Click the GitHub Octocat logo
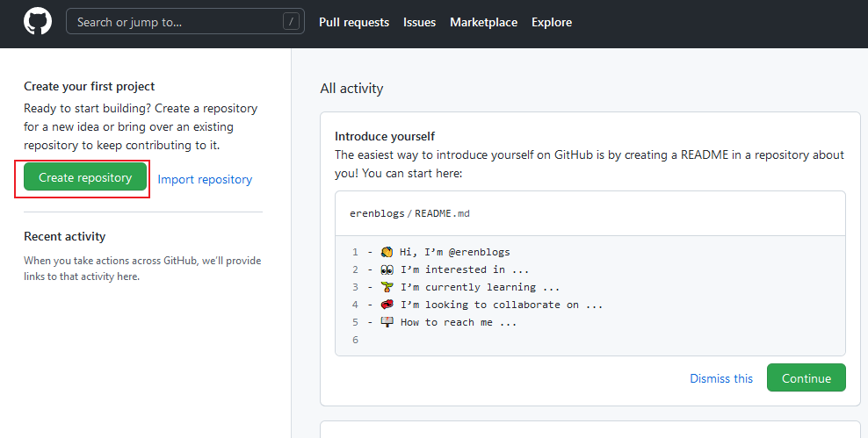This screenshot has height=438, width=868. click(x=38, y=22)
